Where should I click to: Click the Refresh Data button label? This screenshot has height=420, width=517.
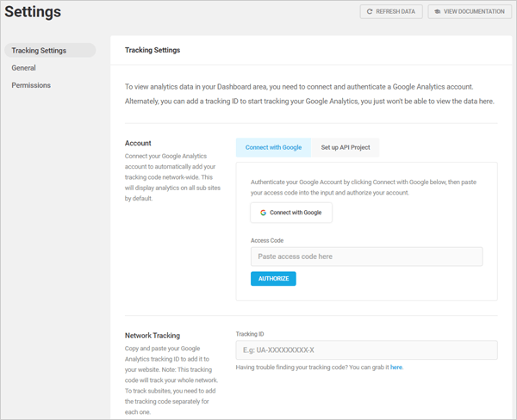(x=396, y=11)
